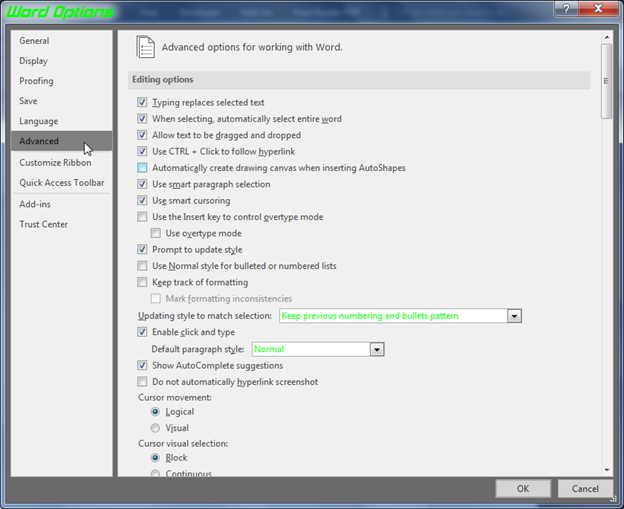
Task: Click the Cursor visual selection label
Action: [183, 443]
